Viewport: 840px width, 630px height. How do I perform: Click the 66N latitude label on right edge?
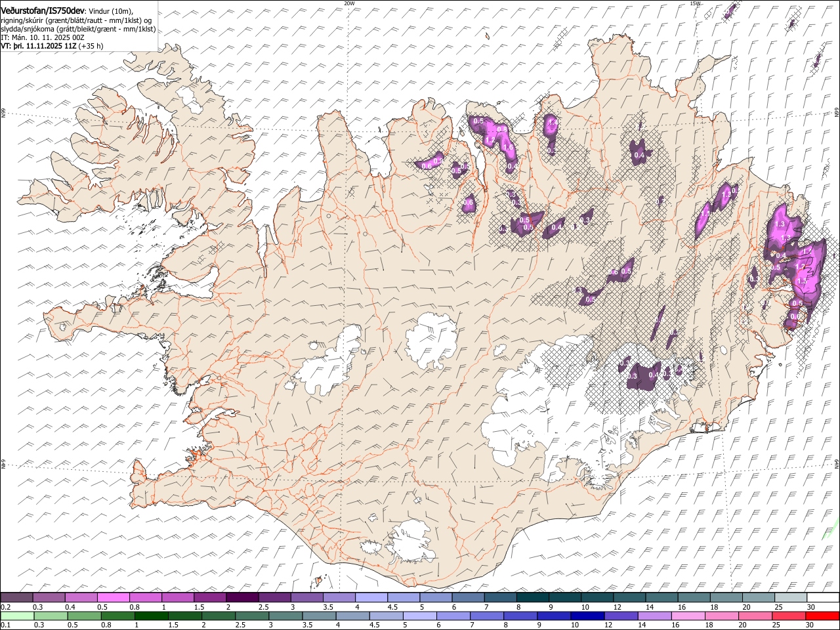pyautogui.click(x=837, y=114)
